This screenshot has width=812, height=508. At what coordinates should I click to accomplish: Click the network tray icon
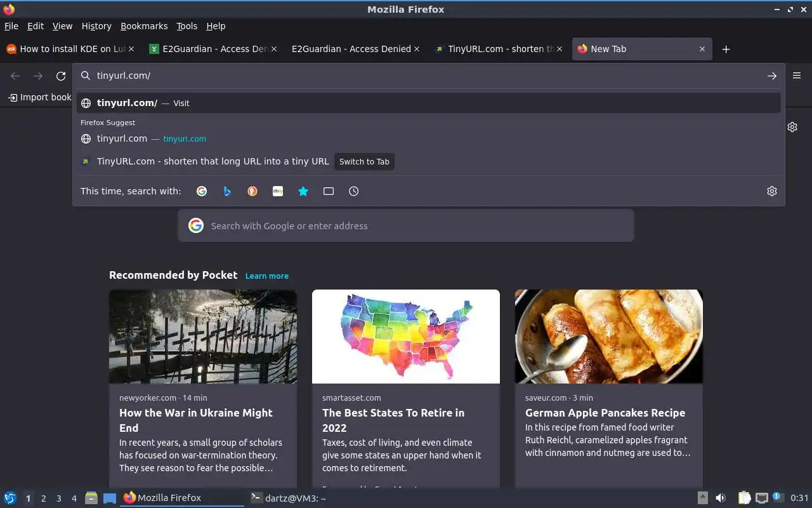tap(762, 498)
